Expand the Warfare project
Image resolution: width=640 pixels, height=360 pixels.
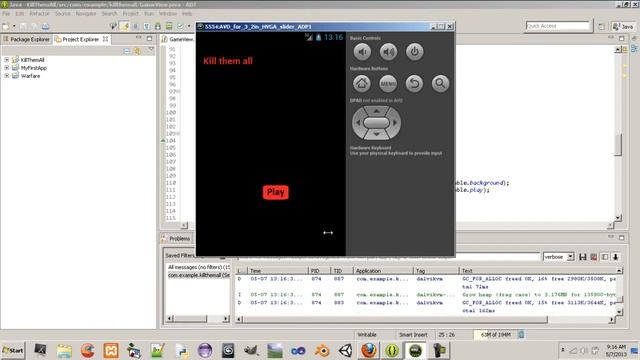point(7,76)
